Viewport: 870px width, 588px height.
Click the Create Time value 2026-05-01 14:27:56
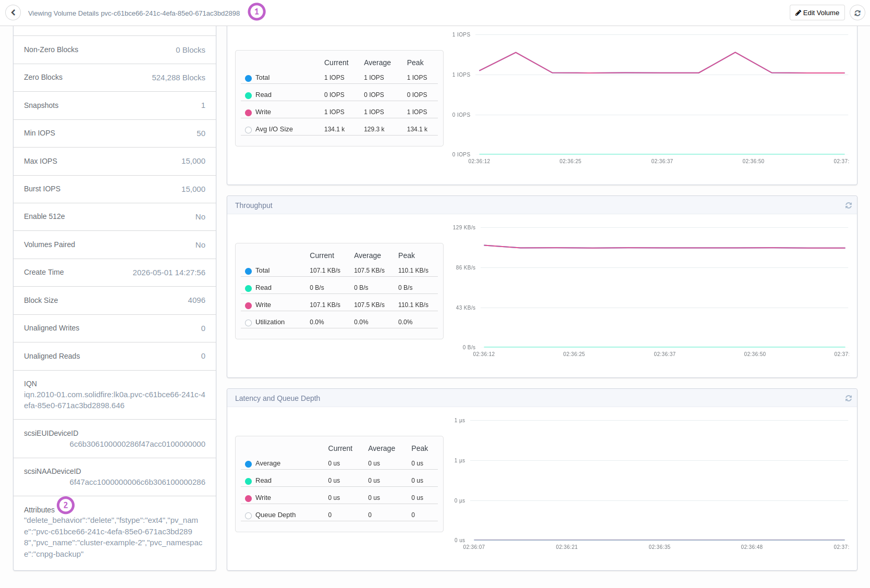point(169,273)
